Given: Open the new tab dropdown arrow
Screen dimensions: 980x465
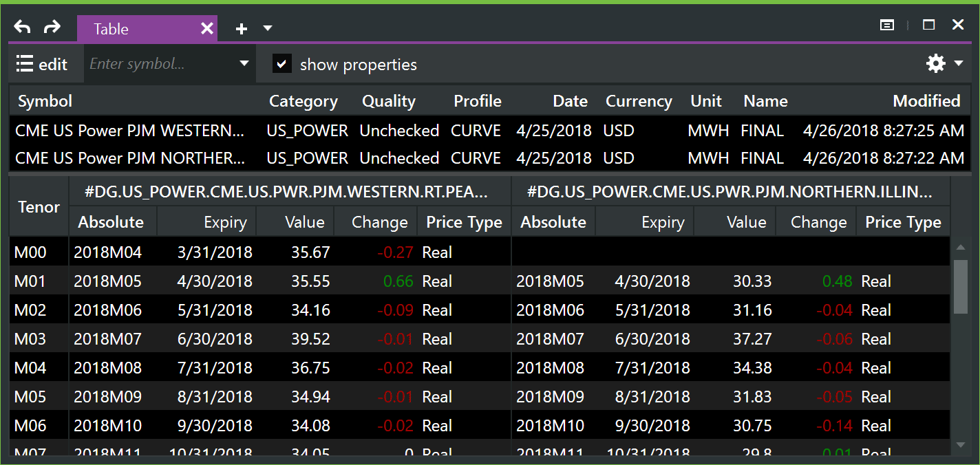Looking at the screenshot, I should pos(268,28).
